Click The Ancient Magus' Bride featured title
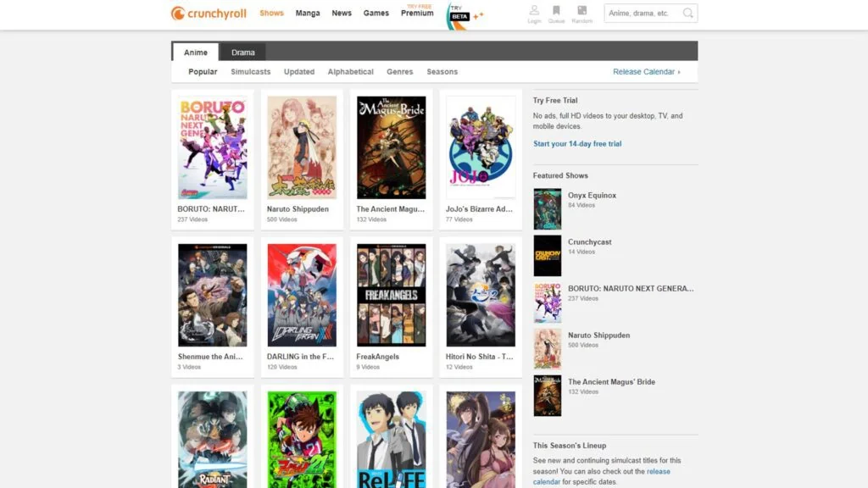 [611, 382]
